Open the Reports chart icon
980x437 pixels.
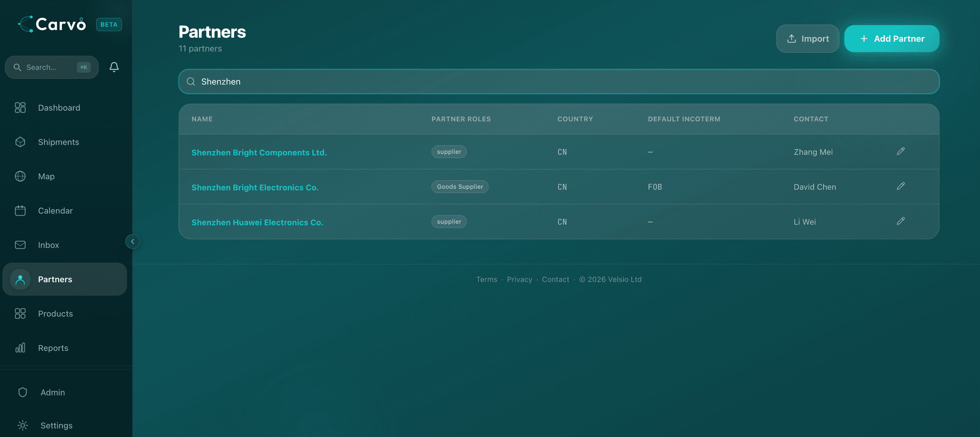pyautogui.click(x=21, y=348)
